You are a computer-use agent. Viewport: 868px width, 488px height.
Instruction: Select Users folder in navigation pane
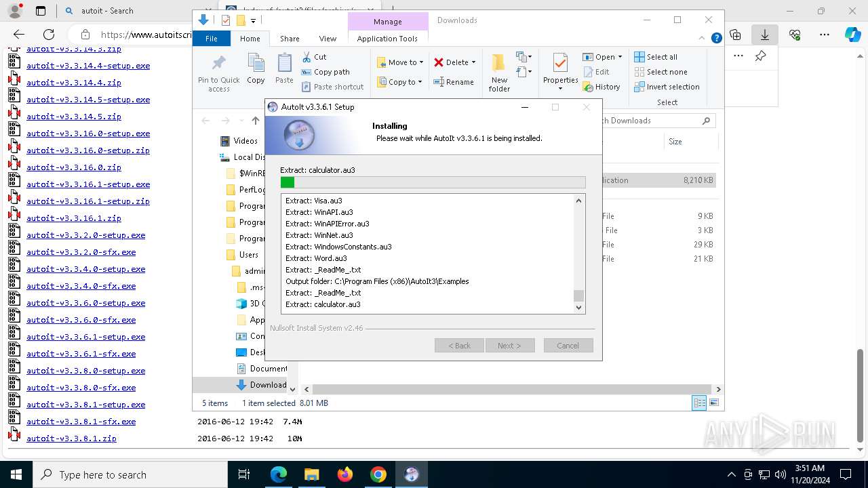click(242, 255)
